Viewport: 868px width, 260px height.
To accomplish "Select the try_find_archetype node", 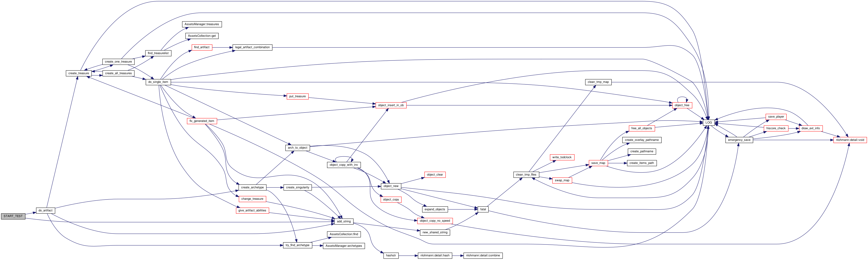I will (298, 245).
